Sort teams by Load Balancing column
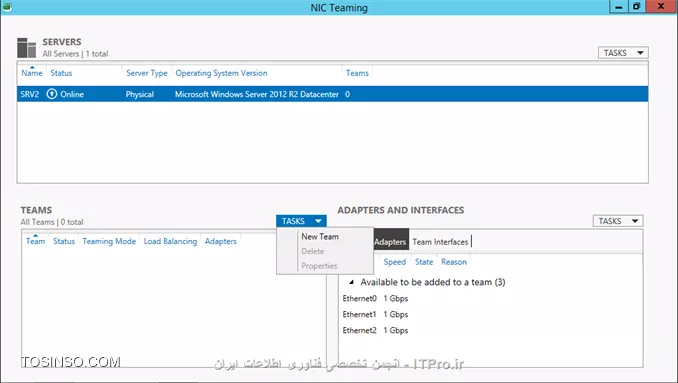This screenshot has height=383, width=678. (x=170, y=241)
